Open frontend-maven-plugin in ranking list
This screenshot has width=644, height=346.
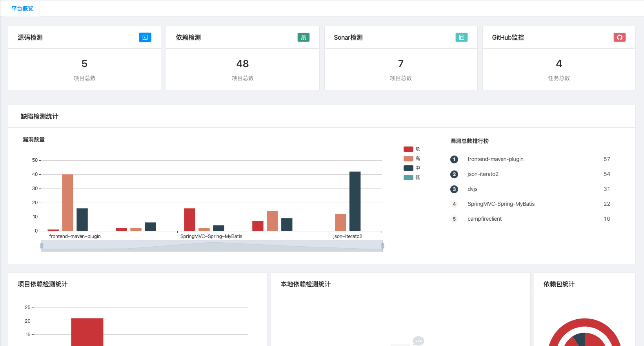(x=495, y=159)
